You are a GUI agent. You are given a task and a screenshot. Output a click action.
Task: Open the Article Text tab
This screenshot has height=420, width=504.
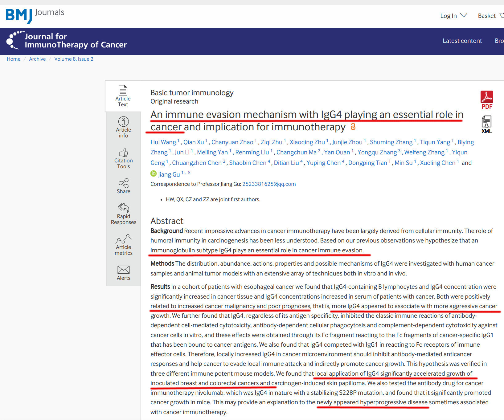pyautogui.click(x=123, y=96)
